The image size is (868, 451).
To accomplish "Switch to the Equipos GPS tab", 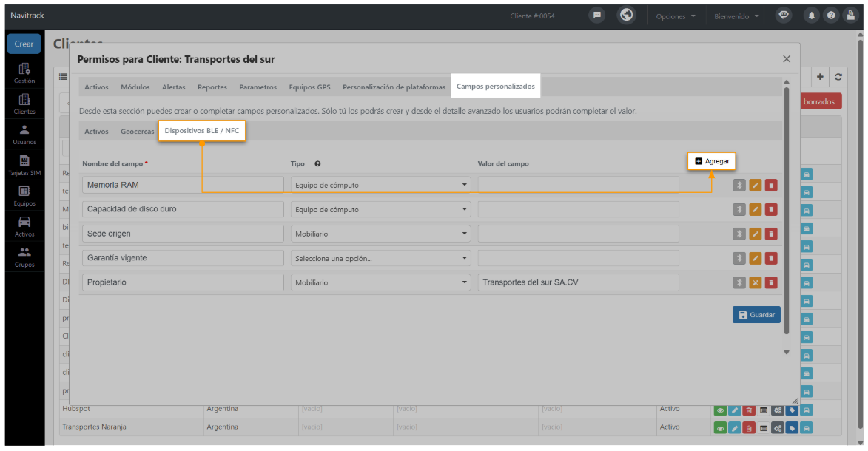I will tap(309, 87).
